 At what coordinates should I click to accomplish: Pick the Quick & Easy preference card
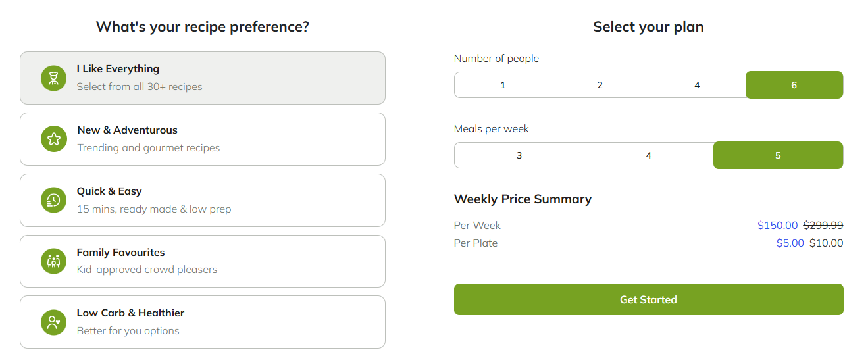[203, 200]
